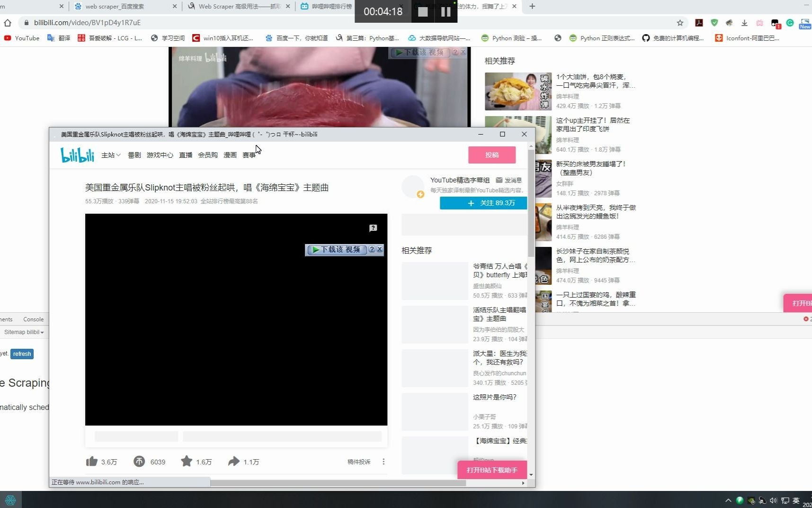
Task: Click the pink 投稿 button
Action: point(492,155)
